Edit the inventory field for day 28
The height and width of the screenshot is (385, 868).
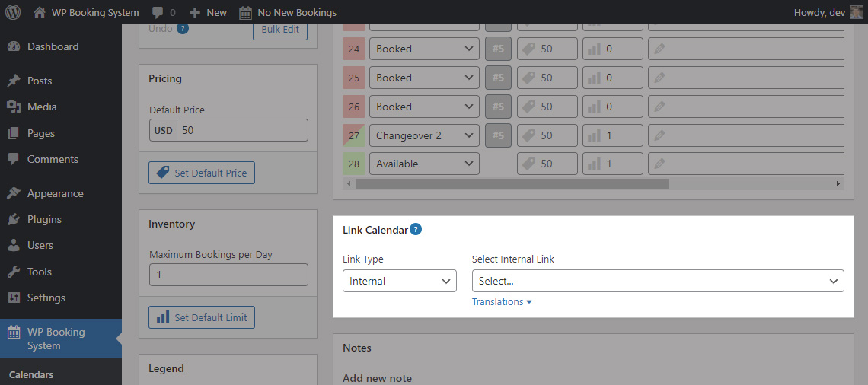(613, 164)
